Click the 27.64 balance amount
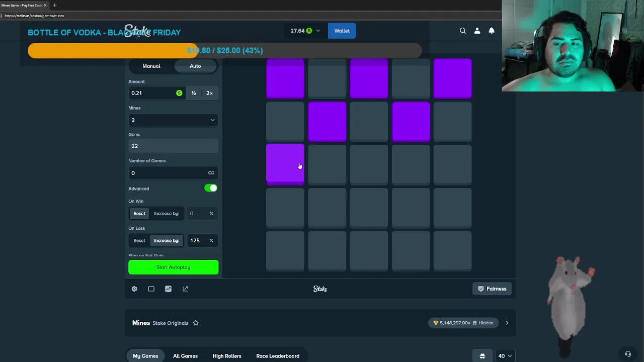 (x=297, y=31)
